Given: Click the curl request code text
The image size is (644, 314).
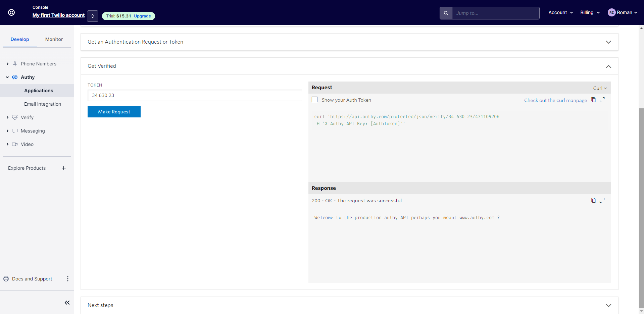Looking at the screenshot, I should [407, 120].
